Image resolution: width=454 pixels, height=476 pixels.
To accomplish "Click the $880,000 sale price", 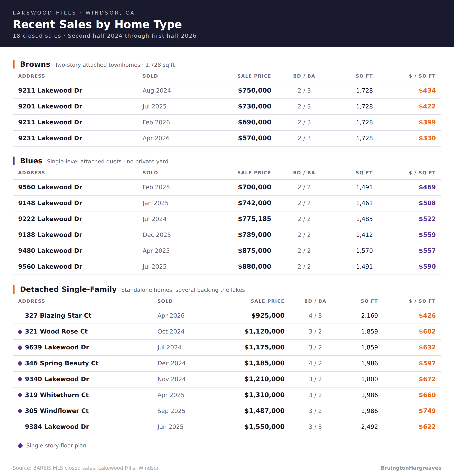I will 255,267.
